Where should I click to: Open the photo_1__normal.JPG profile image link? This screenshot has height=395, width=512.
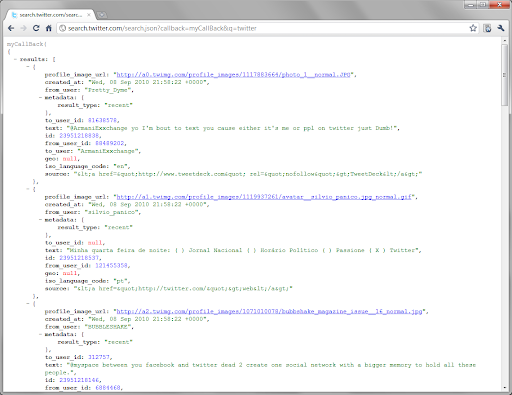(233, 75)
